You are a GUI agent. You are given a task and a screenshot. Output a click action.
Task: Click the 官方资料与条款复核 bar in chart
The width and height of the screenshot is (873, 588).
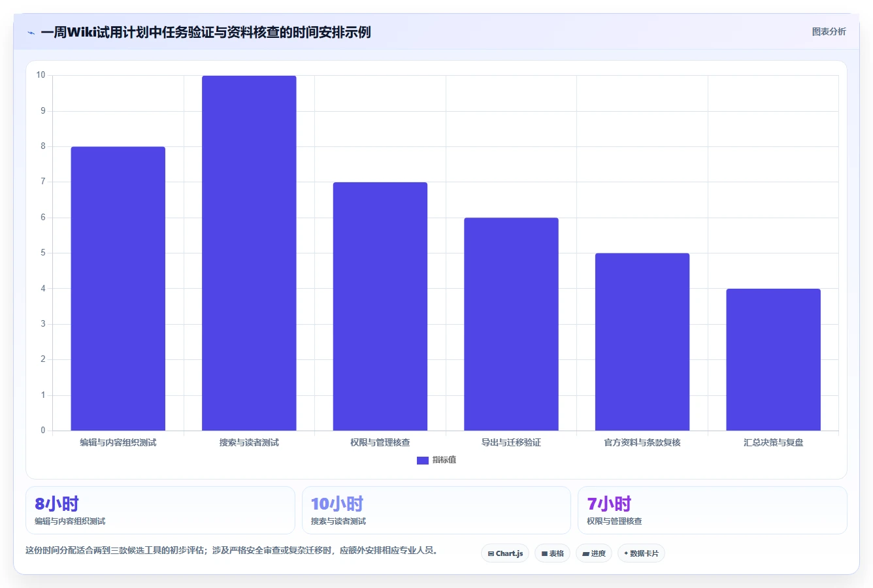pyautogui.click(x=642, y=342)
